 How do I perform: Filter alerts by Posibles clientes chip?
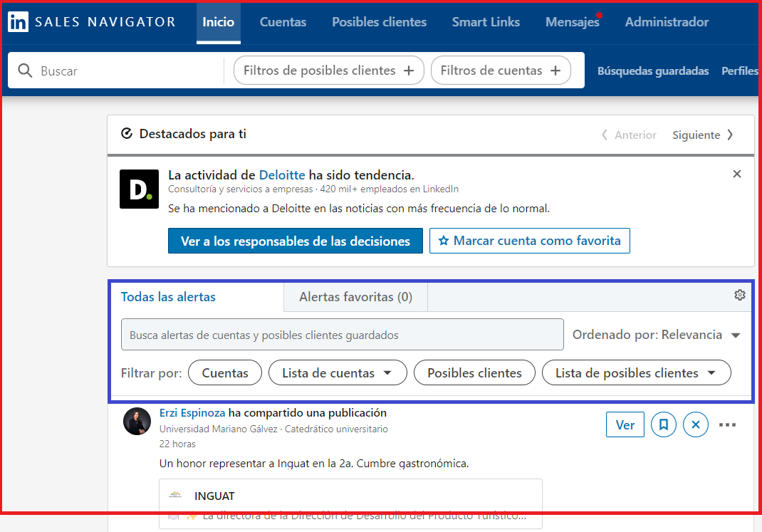pos(474,372)
